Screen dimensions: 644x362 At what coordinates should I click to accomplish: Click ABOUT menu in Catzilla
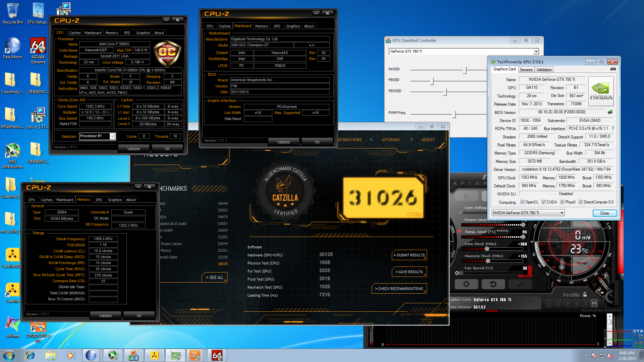point(428,140)
